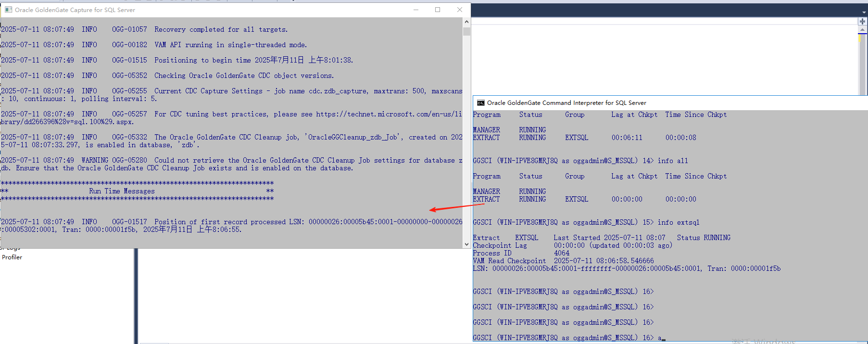Select the Profiler item in the left panel
This screenshot has width=868, height=344.
(x=12, y=257)
